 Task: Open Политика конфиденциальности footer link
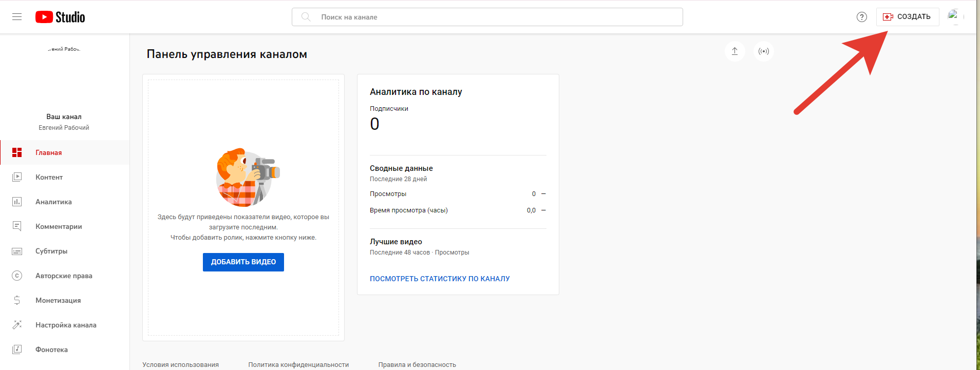tap(298, 364)
